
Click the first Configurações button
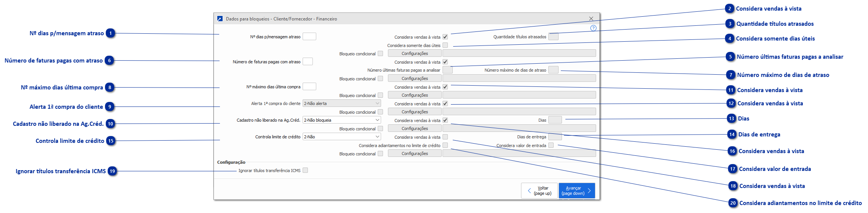click(414, 54)
